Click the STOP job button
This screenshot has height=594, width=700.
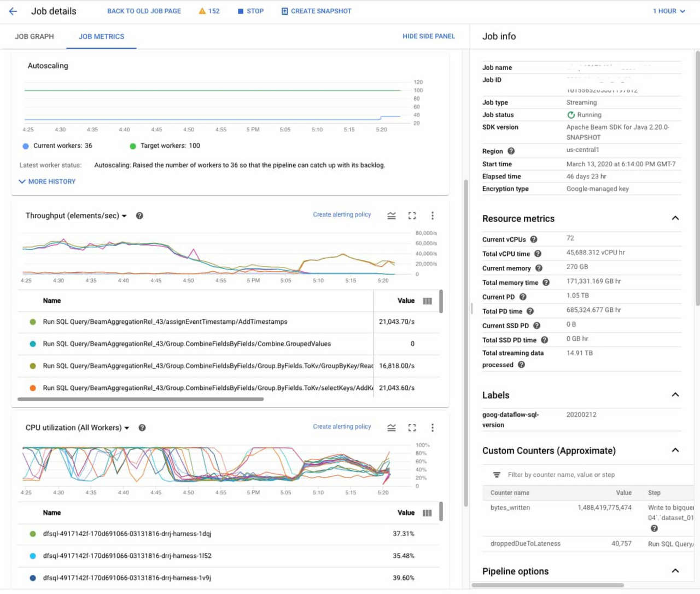pyautogui.click(x=250, y=11)
